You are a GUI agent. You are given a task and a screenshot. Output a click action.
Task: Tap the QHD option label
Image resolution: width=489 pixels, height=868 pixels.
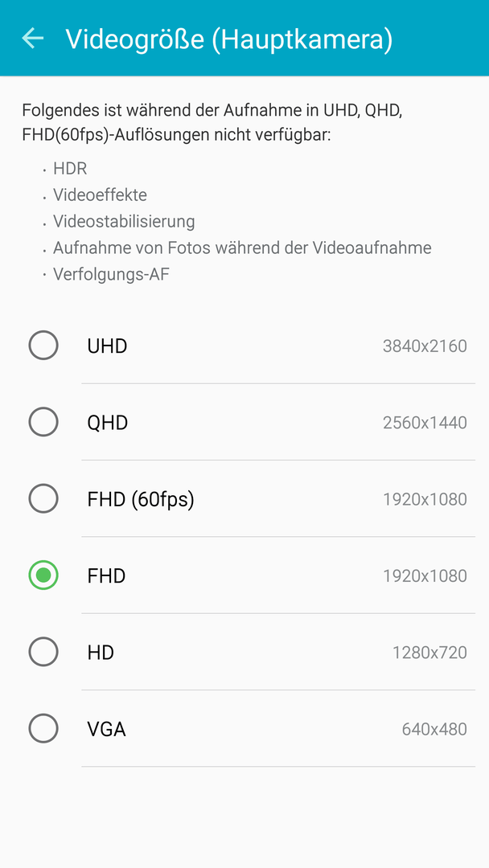[x=108, y=423]
